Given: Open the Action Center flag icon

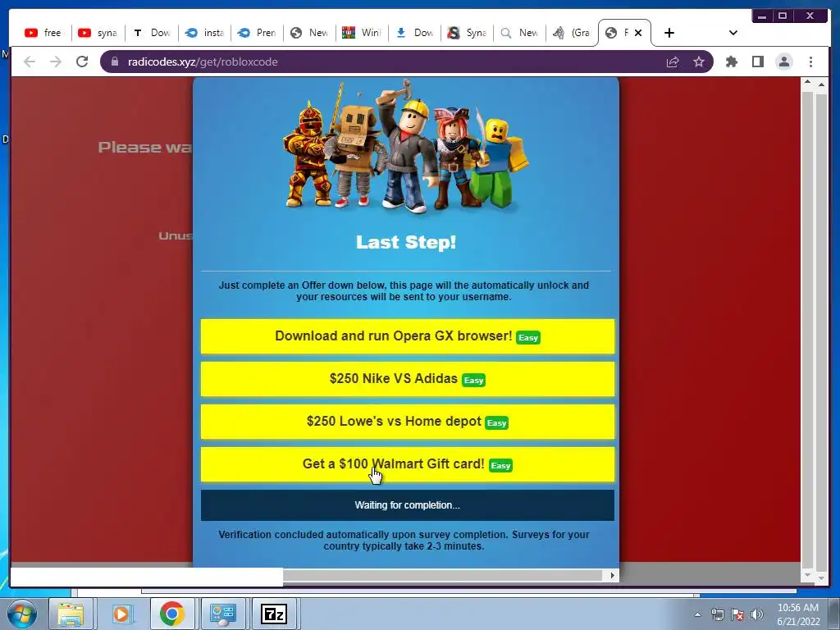Looking at the screenshot, I should coord(737,614).
